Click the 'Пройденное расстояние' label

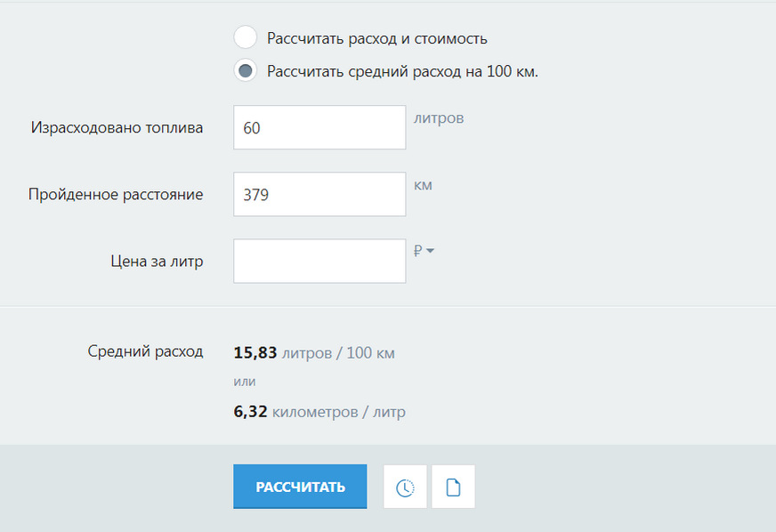pyautogui.click(x=117, y=194)
